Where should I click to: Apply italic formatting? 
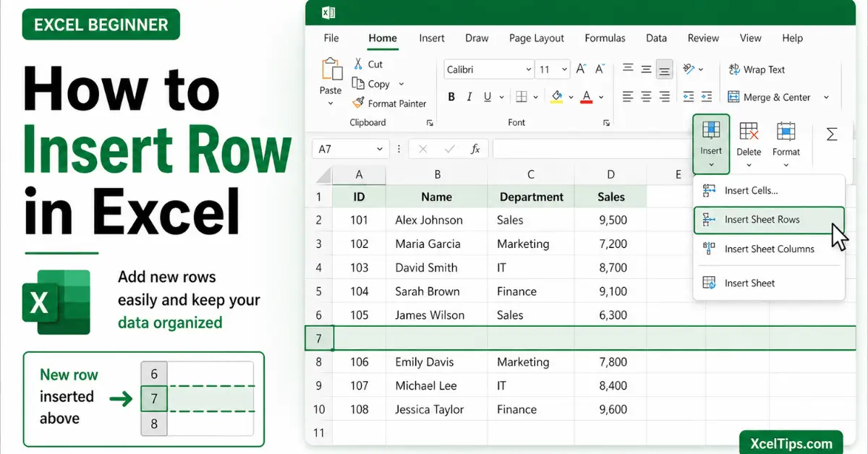469,96
